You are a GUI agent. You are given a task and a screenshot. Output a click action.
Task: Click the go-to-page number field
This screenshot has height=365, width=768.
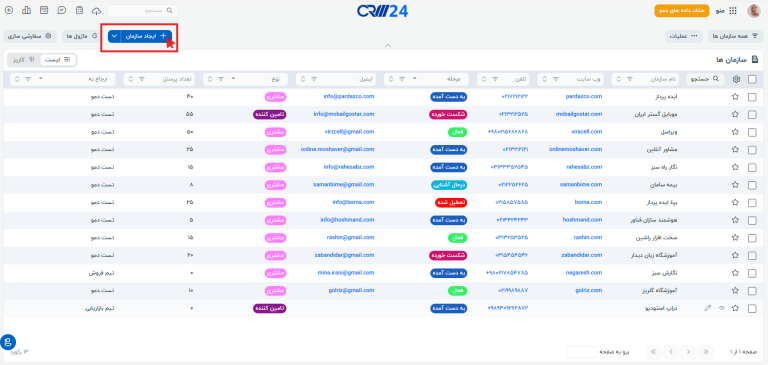[581, 352]
